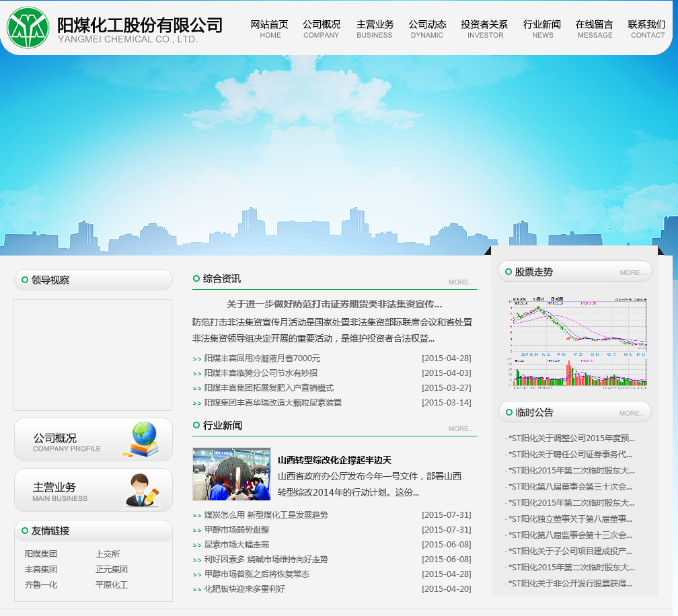
Task: Open notice *ST阳化独立董事关于第八届董事...
Action: [x=570, y=519]
